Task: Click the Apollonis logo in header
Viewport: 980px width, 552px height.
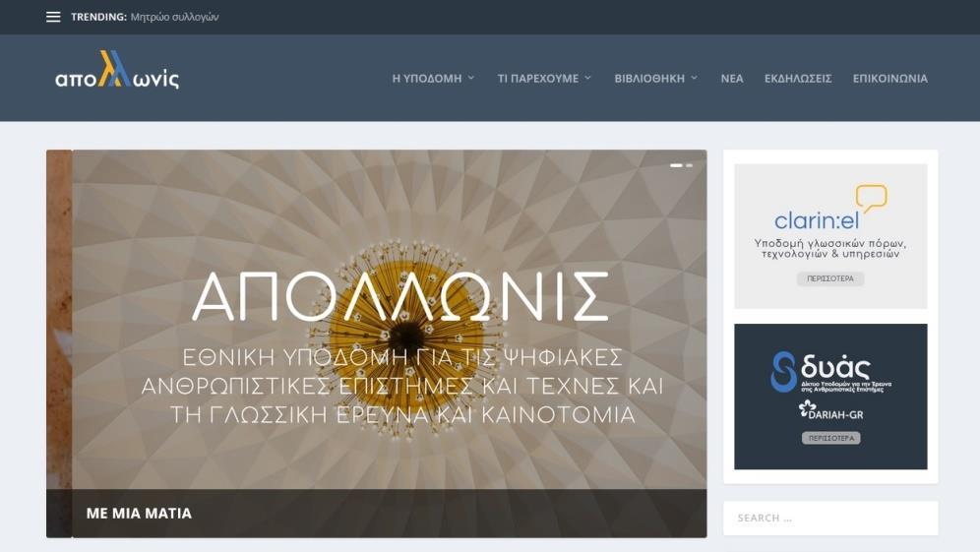Action: (117, 70)
